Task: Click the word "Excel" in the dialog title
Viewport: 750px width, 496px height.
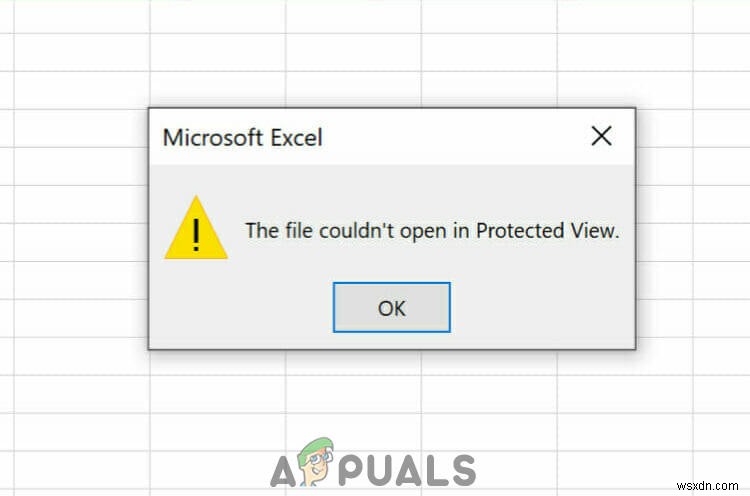Action: point(297,138)
